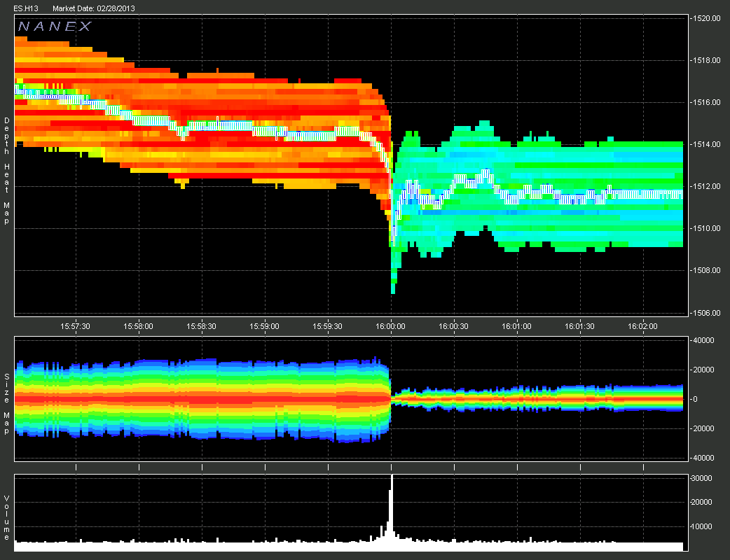This screenshot has height=560, width=730.
Task: Click the 1510.00 price axis label
Action: coord(706,228)
